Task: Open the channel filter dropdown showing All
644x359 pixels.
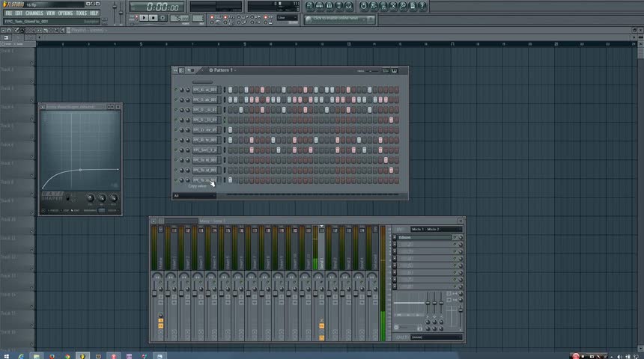Action: click(193, 196)
